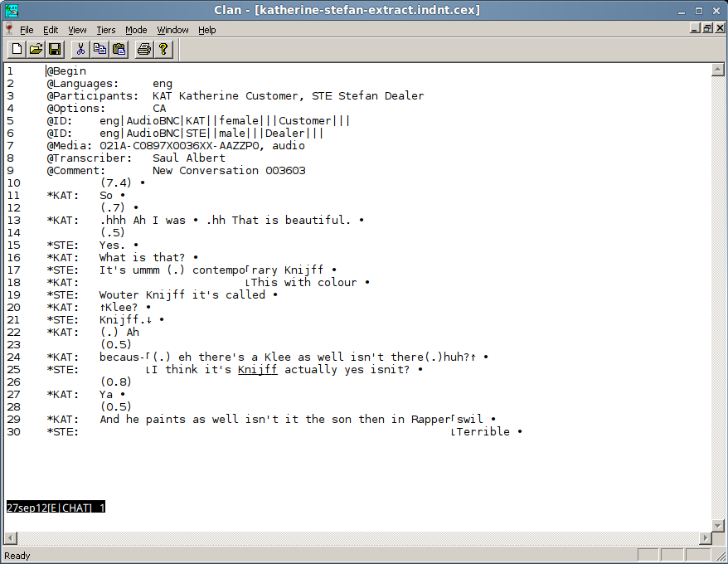Click vertical scrollbar down arrow
The width and height of the screenshot is (728, 564).
tap(717, 526)
